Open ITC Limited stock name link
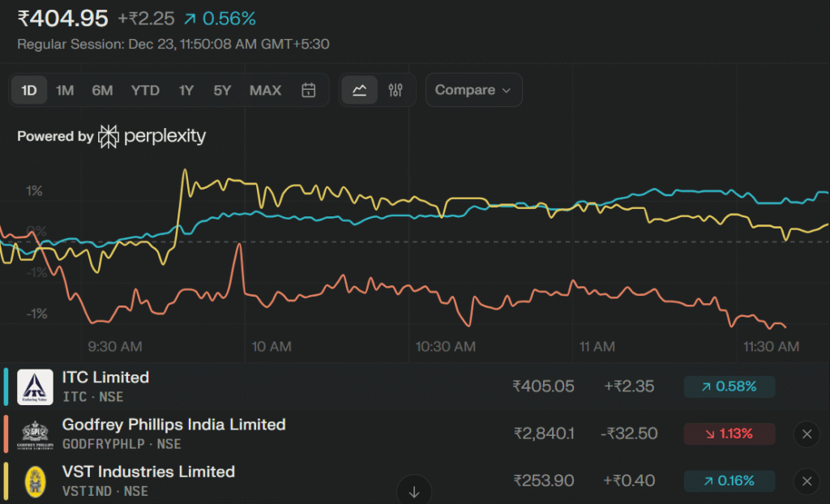This screenshot has width=830, height=504. click(105, 378)
